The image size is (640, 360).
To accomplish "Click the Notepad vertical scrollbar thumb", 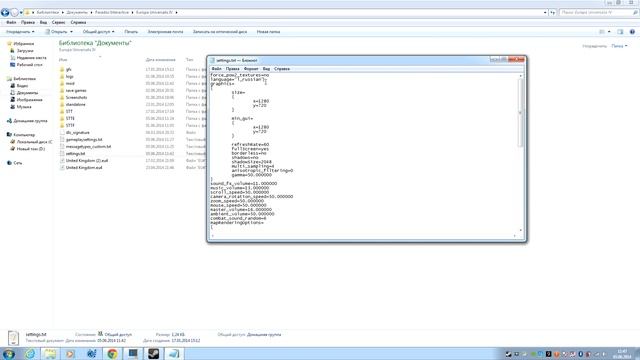I will tap(520, 113).
